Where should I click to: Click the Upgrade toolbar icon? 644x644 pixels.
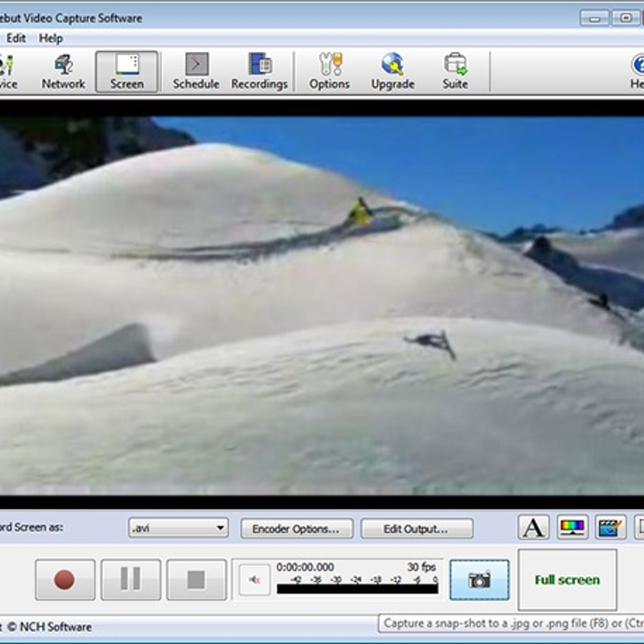(x=392, y=72)
